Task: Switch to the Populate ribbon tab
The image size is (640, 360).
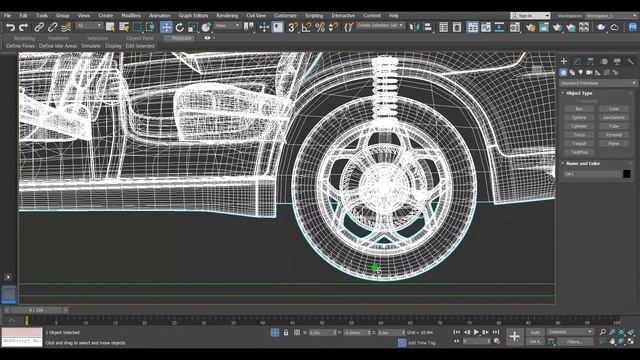Action: tap(181, 38)
